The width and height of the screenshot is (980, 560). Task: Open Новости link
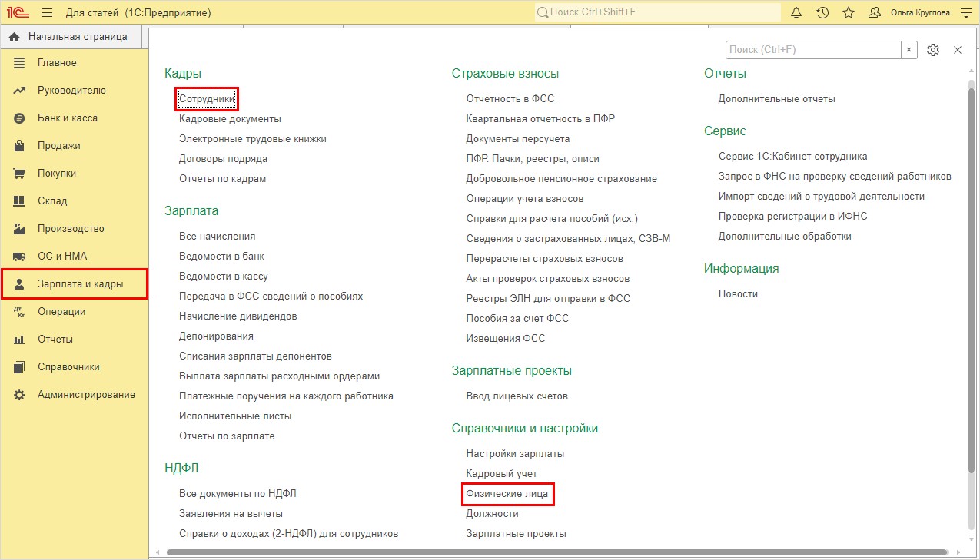tap(738, 294)
